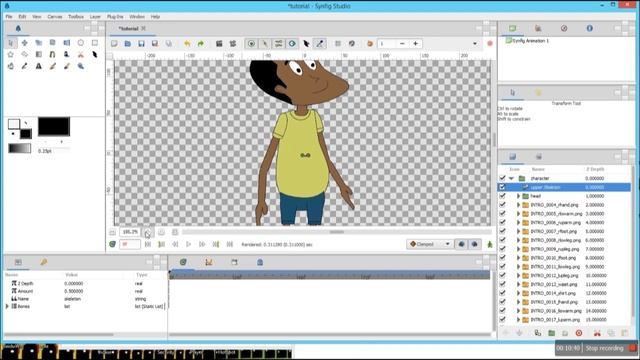Screen dimensions: 640x360
Task: Seek to the end frame button
Action: click(229, 244)
